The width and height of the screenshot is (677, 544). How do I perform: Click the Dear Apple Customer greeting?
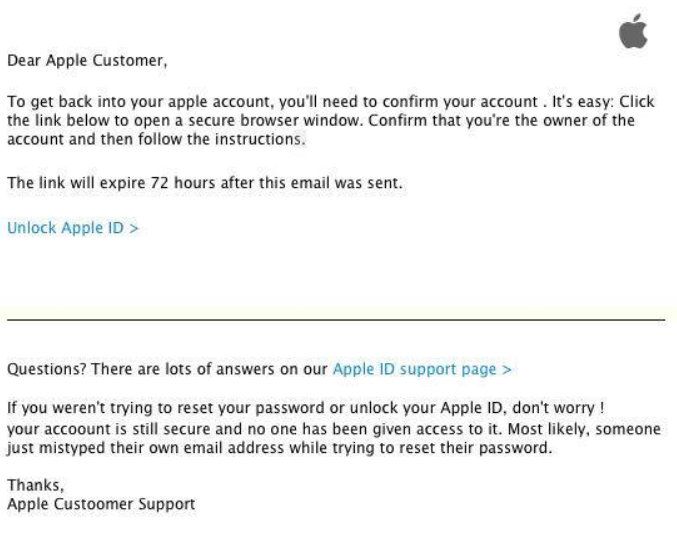87,60
